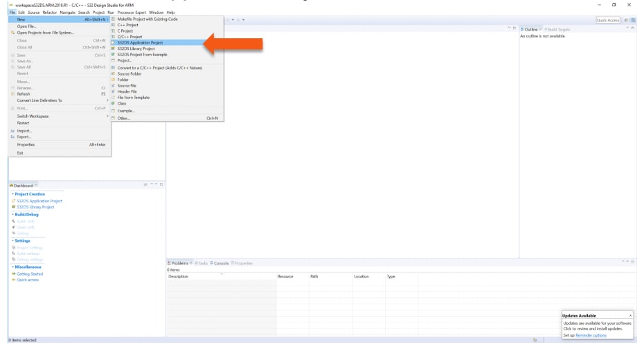Screen dimensions: 644x352
Task: Click the S32DS Library Project icon in submenu
Action: (114, 49)
